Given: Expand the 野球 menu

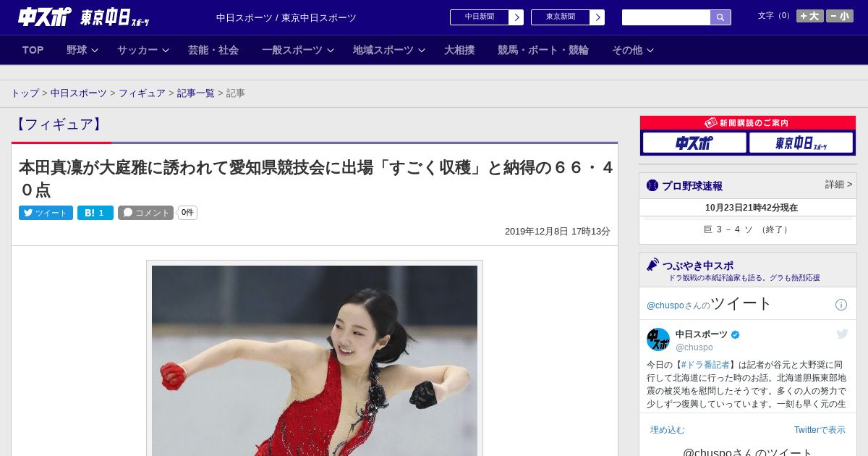Looking at the screenshot, I should coord(82,50).
